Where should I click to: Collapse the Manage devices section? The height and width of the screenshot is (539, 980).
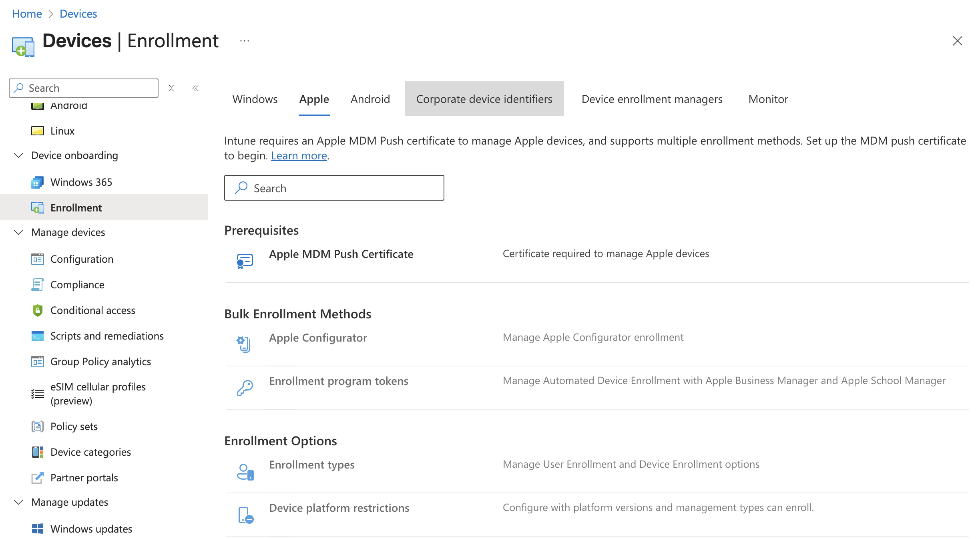(18, 232)
